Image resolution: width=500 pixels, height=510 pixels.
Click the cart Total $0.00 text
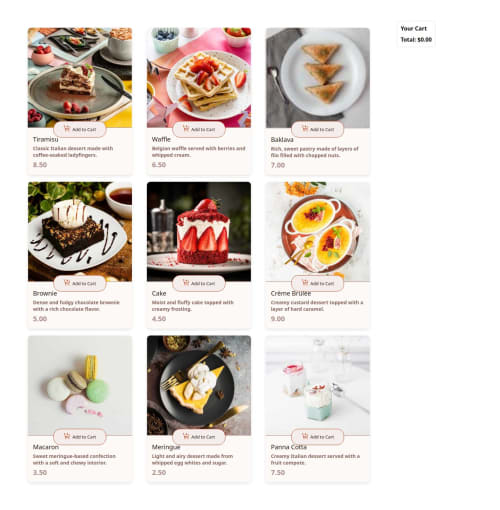(416, 40)
